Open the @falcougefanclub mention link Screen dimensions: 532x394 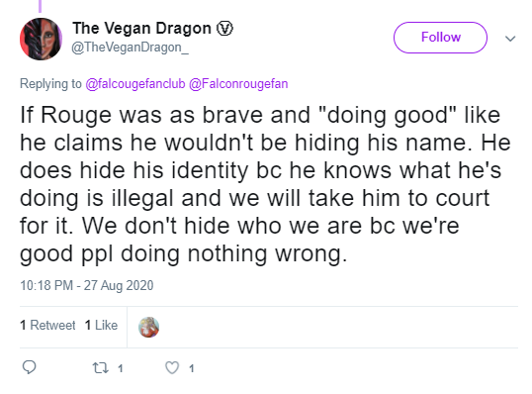pyautogui.click(x=135, y=83)
